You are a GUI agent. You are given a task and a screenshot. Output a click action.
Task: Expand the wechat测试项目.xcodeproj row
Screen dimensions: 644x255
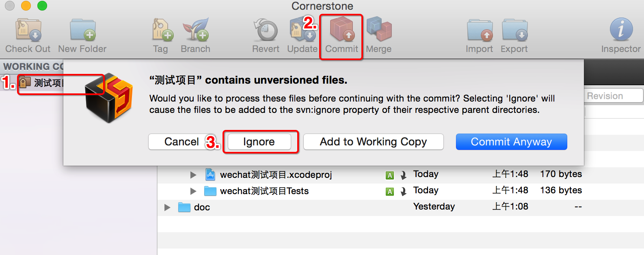[193, 175]
